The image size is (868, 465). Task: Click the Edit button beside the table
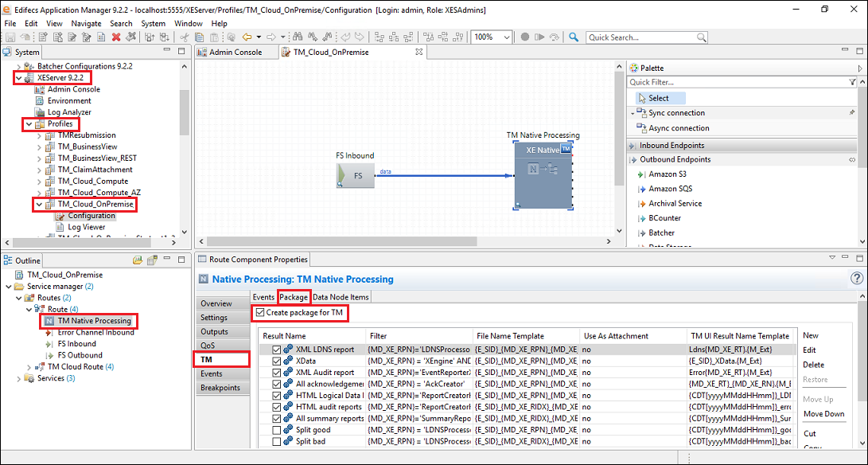pos(809,350)
